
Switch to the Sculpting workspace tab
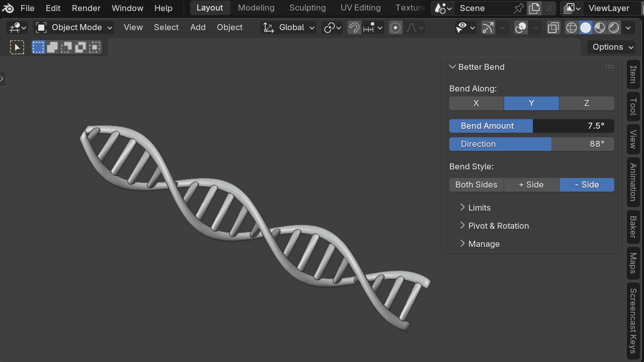[307, 8]
